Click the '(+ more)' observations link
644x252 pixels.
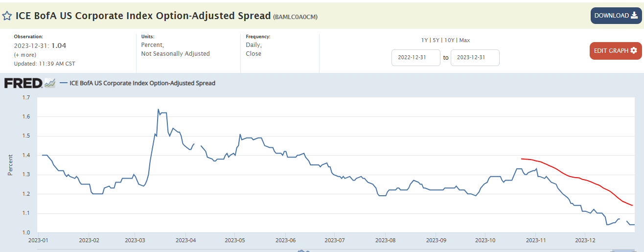click(24, 55)
